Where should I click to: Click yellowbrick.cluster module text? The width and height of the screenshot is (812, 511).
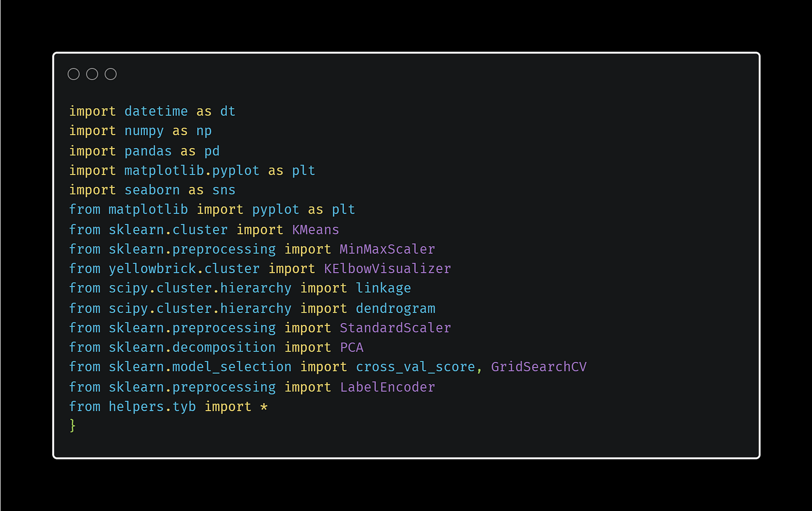(184, 269)
